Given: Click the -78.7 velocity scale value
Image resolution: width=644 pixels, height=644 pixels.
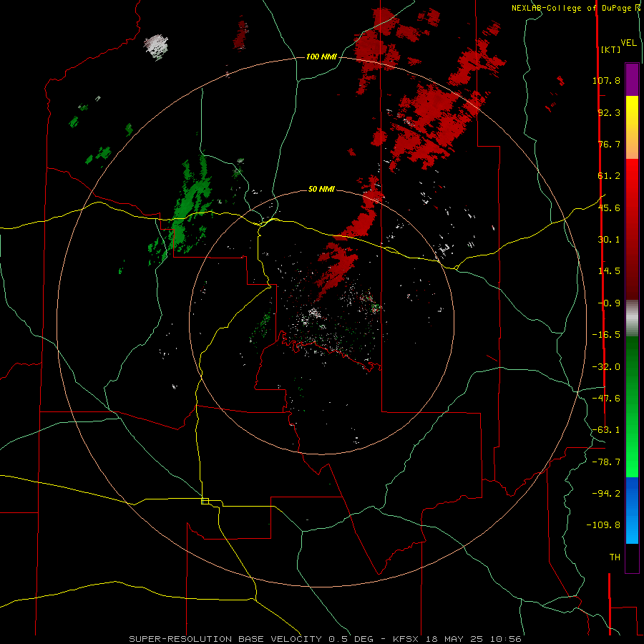Looking at the screenshot, I should click(x=606, y=462).
